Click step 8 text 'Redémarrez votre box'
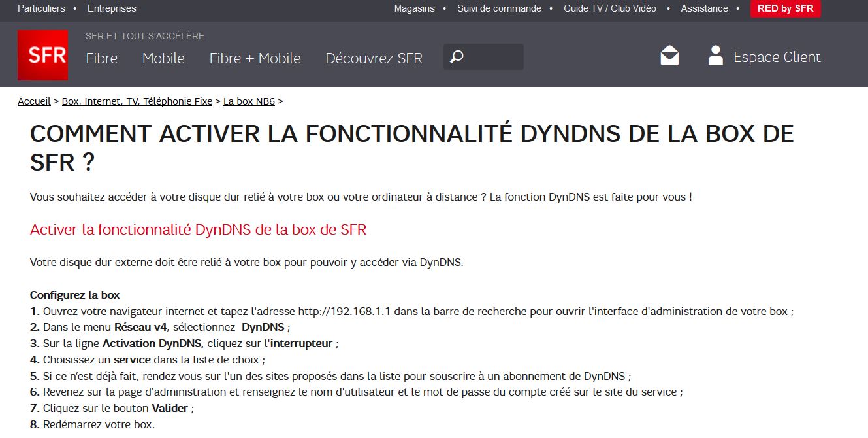The image size is (868, 438). [x=92, y=424]
